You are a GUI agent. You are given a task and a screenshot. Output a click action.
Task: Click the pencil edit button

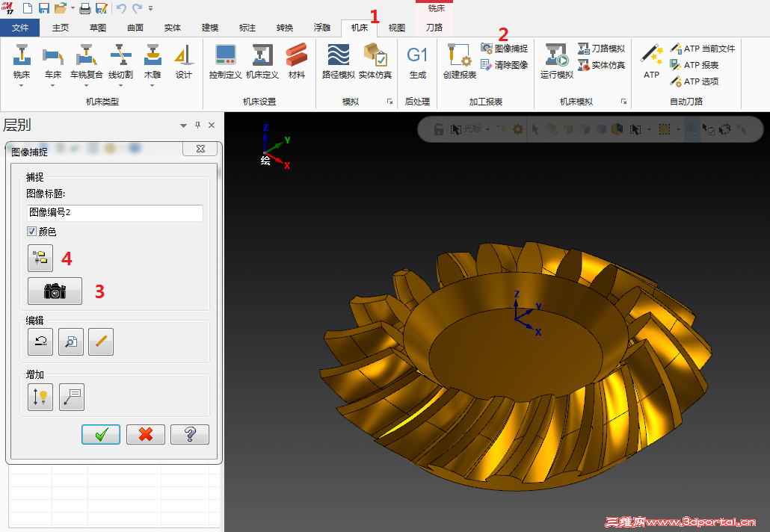101,341
